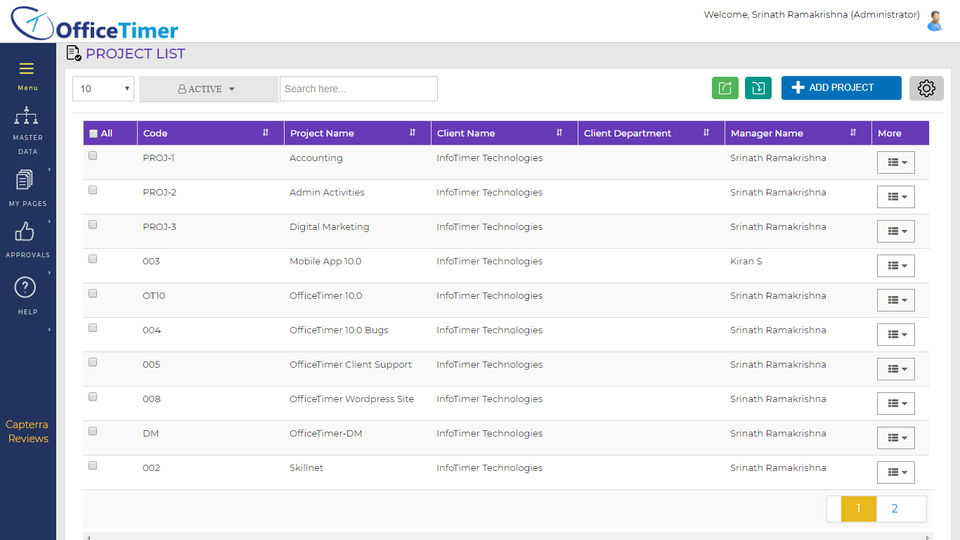Screen dimensions: 960x540
Task: Click the ADD PROJECT button
Action: [841, 88]
